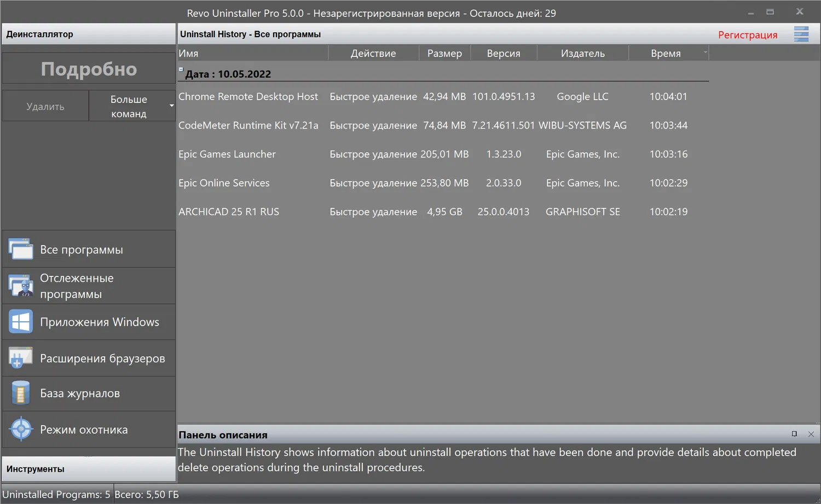Sort by the Действие column header

[373, 53]
